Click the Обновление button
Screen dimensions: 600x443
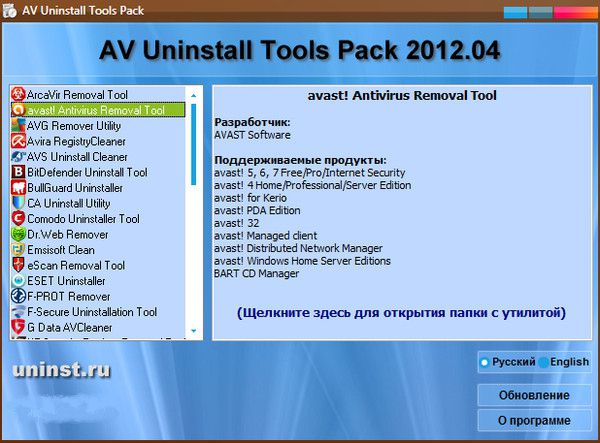click(x=534, y=395)
